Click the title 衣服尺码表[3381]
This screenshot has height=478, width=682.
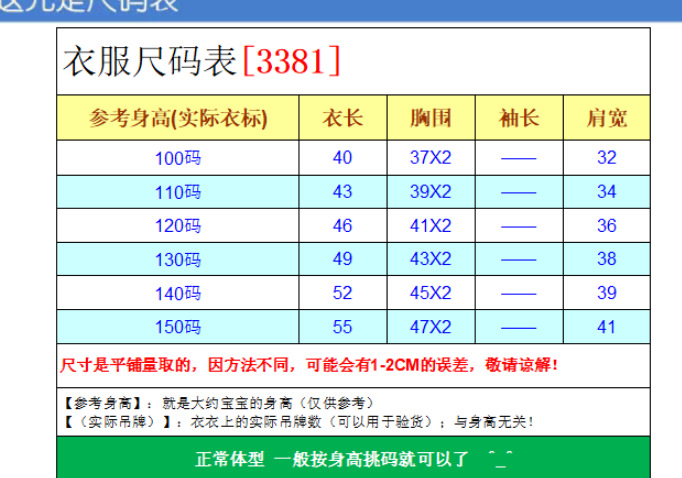click(x=202, y=61)
